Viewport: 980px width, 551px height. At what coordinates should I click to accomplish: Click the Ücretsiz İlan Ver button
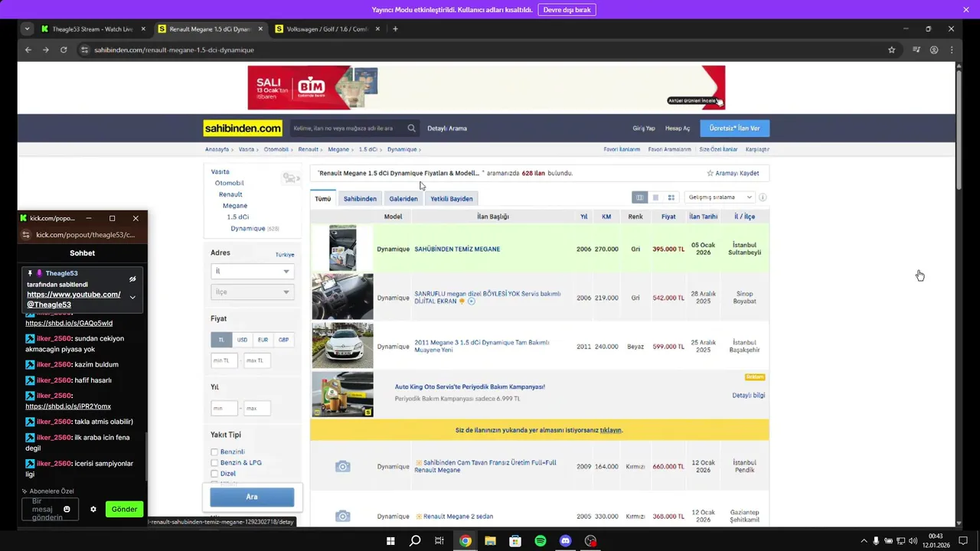734,129
